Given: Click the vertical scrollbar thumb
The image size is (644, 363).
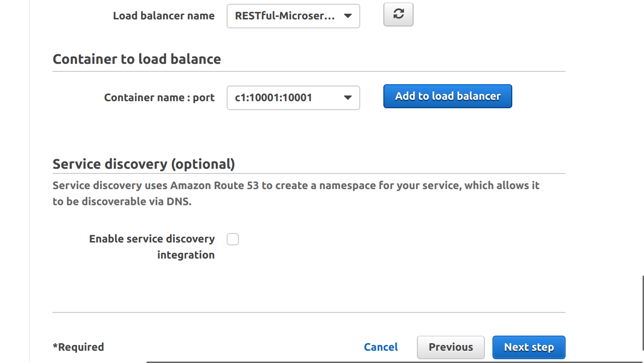Looking at the screenshot, I should (x=643, y=313).
